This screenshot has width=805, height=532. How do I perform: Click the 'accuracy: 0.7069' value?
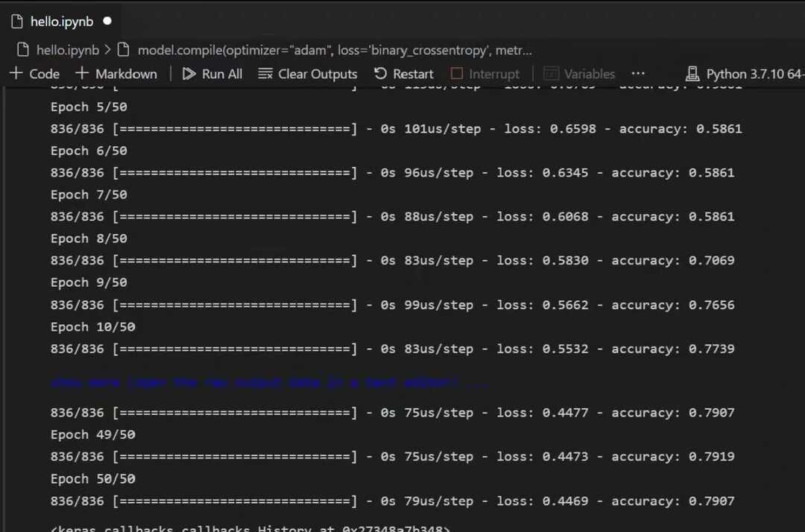coord(672,261)
